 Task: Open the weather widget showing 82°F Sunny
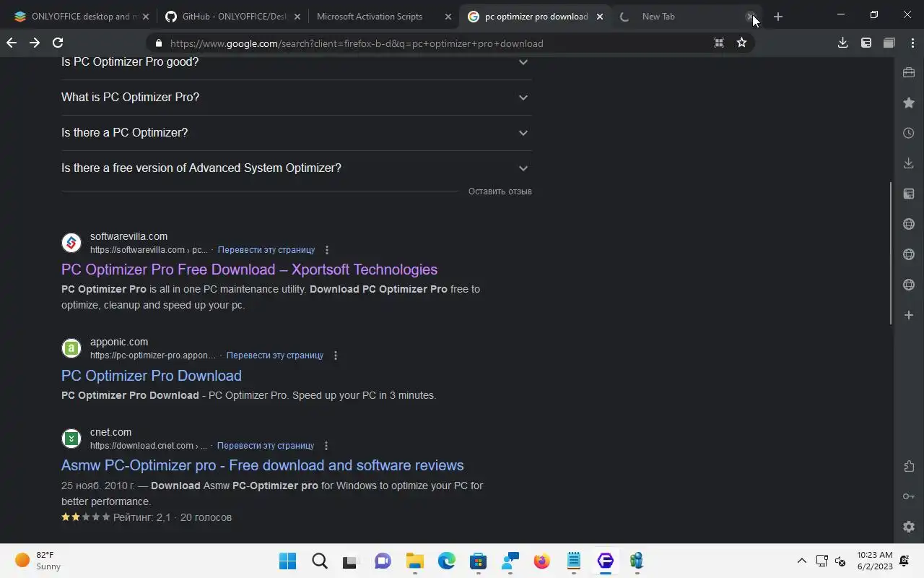pos(38,561)
